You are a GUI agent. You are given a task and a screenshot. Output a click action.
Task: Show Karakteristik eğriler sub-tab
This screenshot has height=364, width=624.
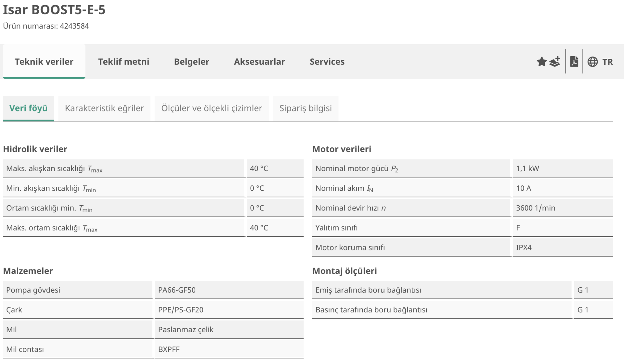104,108
